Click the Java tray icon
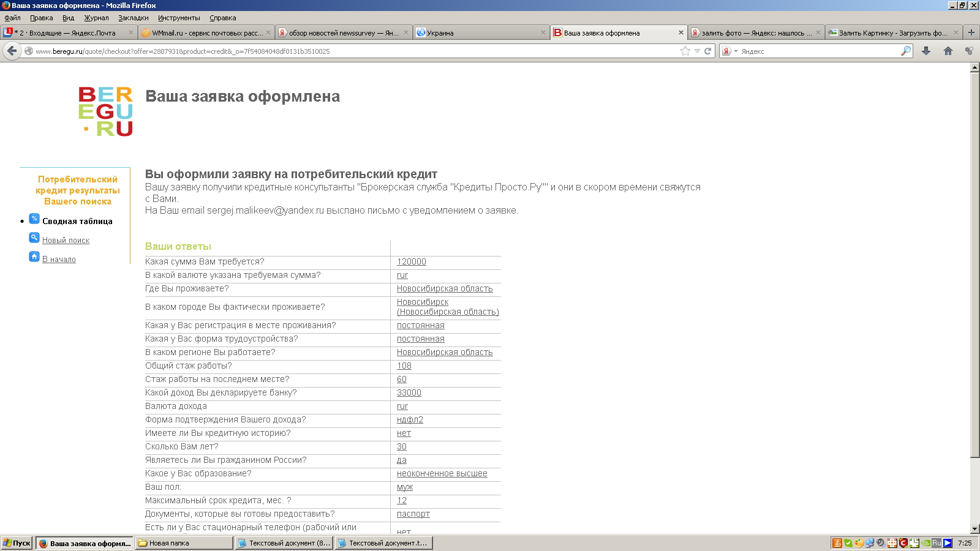980x551 pixels. click(837, 543)
